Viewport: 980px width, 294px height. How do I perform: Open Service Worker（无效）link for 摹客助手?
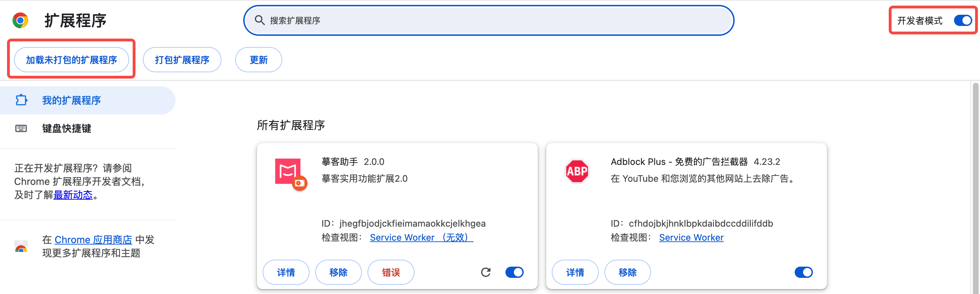coord(422,237)
